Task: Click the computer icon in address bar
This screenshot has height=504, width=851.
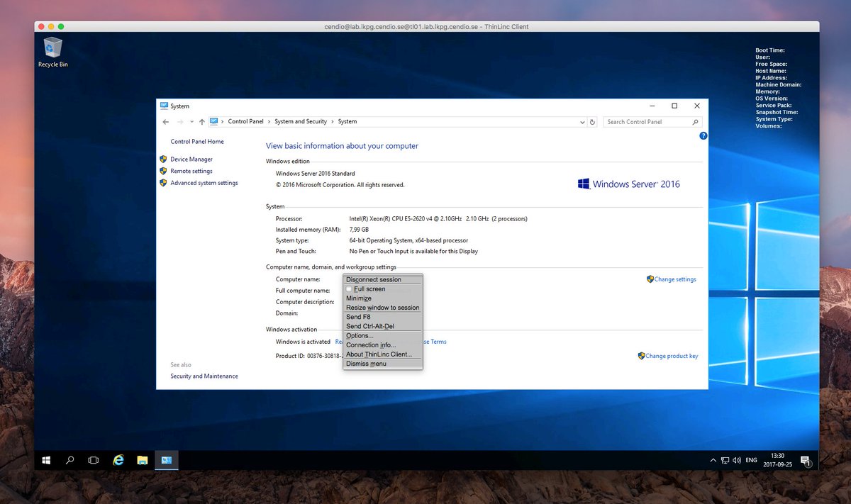Action: (213, 121)
